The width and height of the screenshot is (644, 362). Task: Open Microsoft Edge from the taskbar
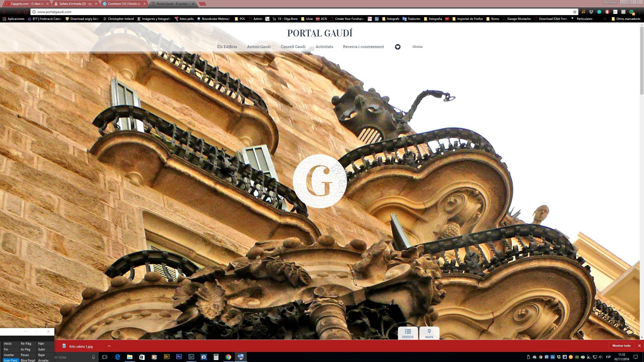[117, 357]
